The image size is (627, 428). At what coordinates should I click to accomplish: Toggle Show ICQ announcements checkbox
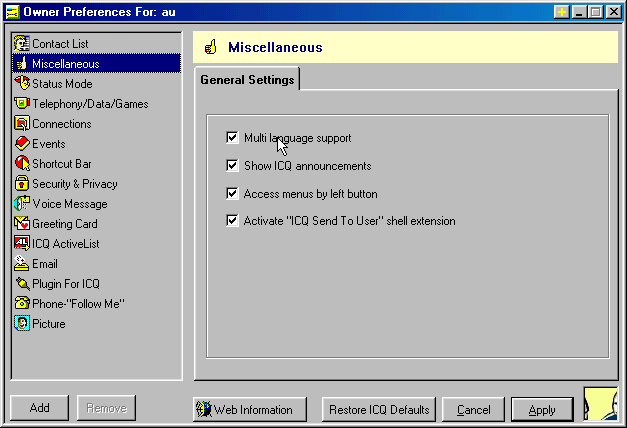coord(232,165)
